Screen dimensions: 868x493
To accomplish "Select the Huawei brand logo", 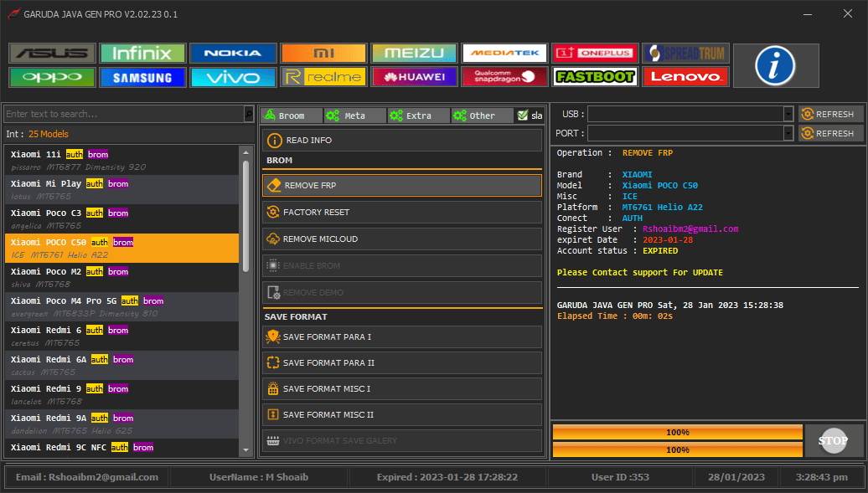I will tap(414, 77).
